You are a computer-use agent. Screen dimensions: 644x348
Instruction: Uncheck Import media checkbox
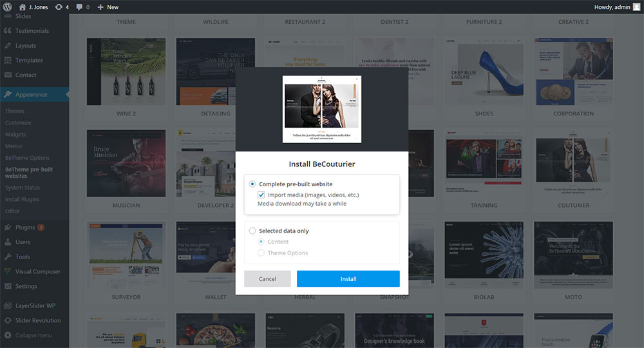(261, 195)
